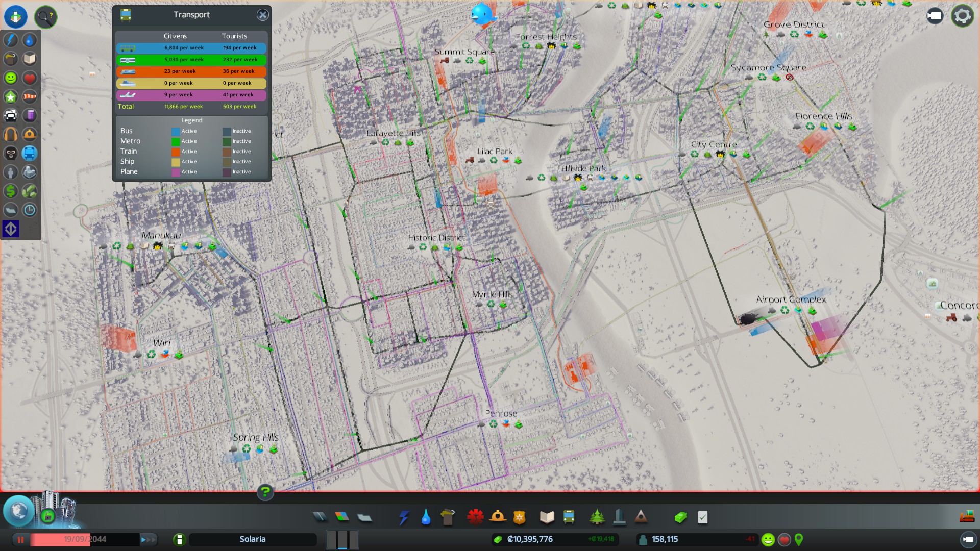The width and height of the screenshot is (980, 551).
Task: Toggle the Happiness smiley info view
Action: (x=11, y=78)
